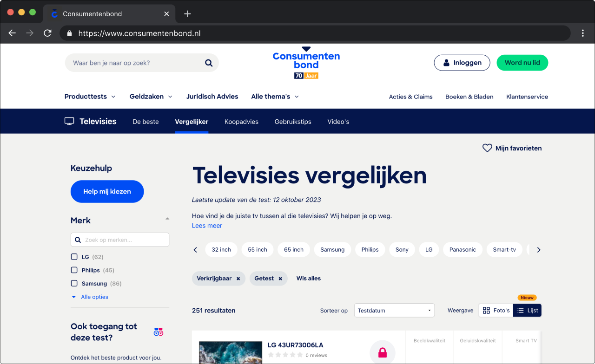Click the reload icon in the browser toolbar
This screenshot has height=364, width=595.
[x=47, y=33]
